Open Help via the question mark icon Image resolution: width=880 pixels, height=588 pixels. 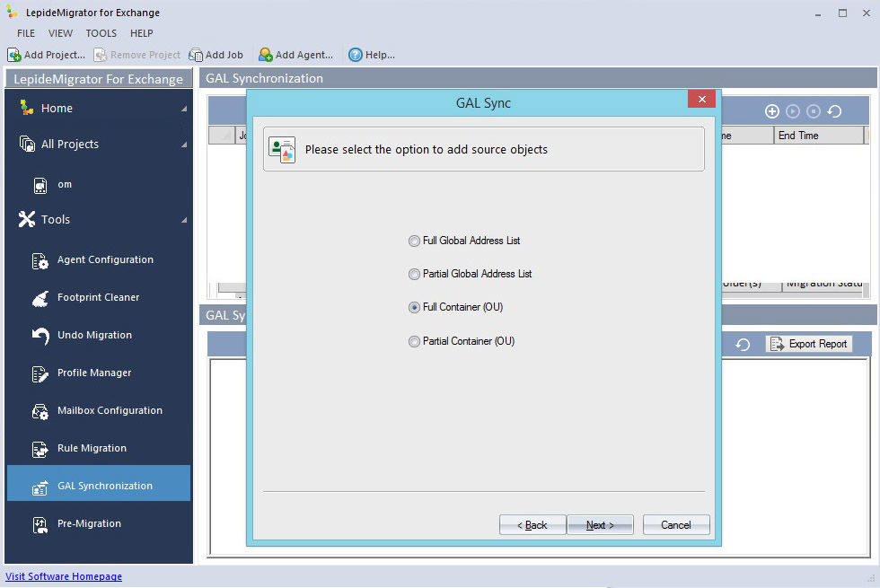tap(356, 55)
